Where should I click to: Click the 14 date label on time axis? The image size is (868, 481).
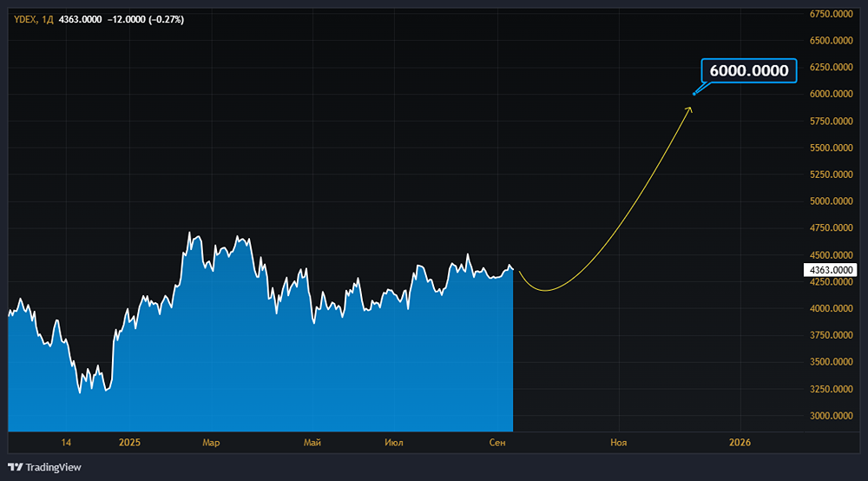tap(66, 442)
